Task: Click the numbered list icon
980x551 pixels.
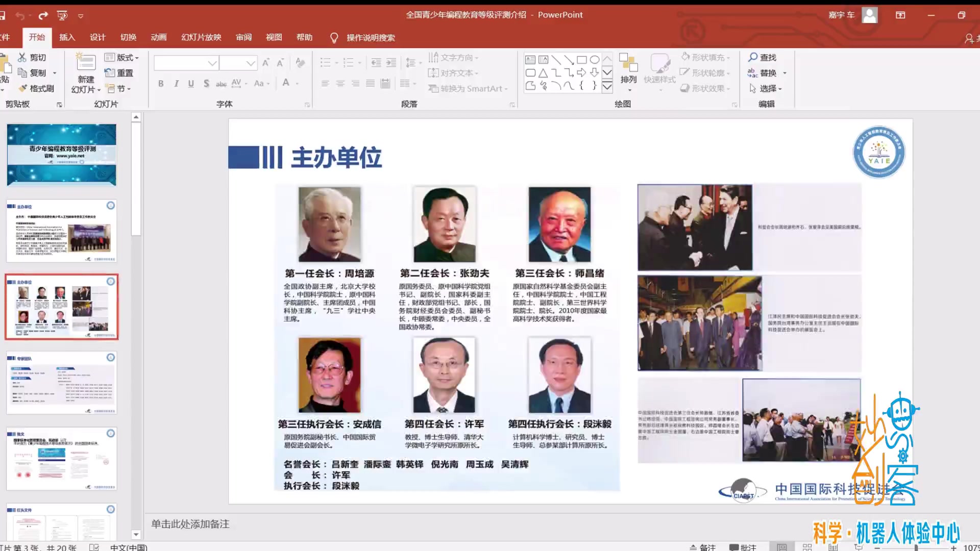Action: (x=348, y=63)
